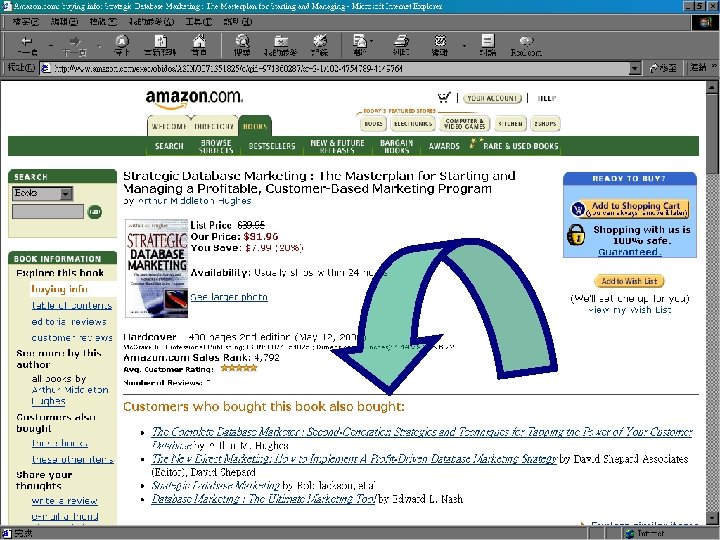Viewport: 720px width, 540px height.
Task: Open the View menu in the menu bar
Action: pos(103,22)
